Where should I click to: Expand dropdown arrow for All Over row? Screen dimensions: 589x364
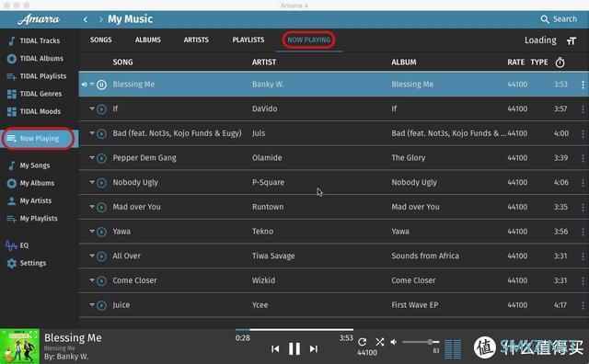click(x=92, y=256)
